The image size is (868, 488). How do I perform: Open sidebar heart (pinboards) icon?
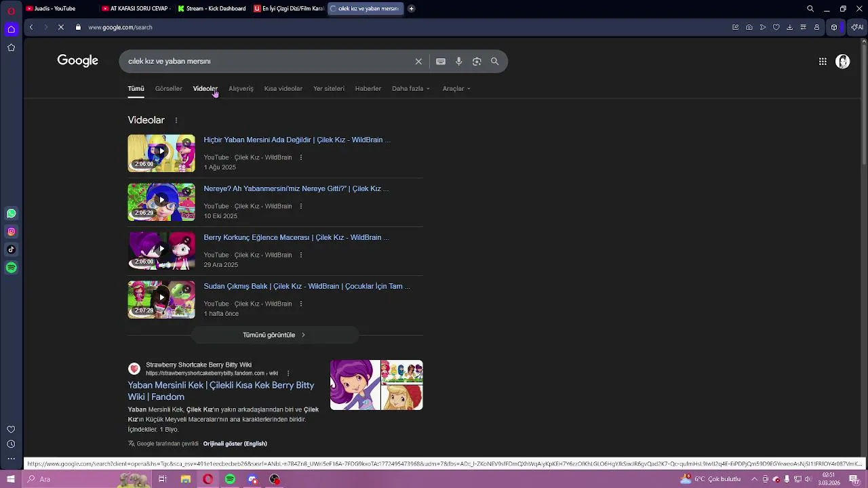click(x=12, y=430)
